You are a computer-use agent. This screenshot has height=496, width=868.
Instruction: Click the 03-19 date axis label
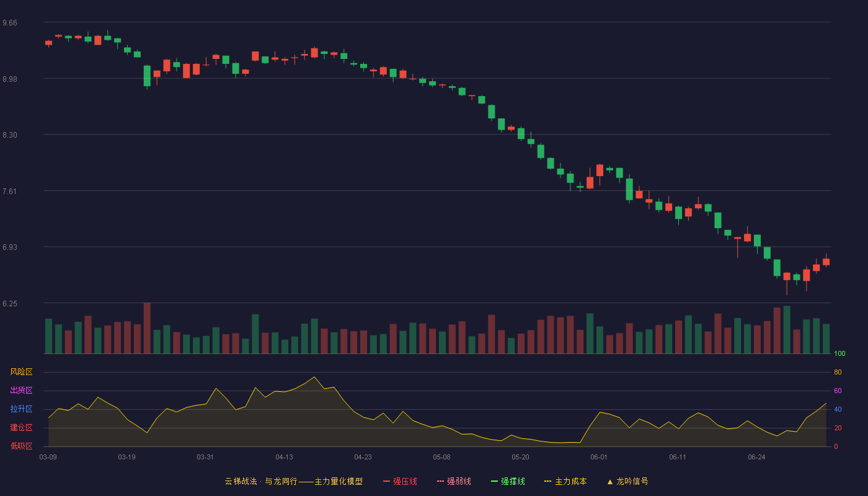click(x=126, y=457)
